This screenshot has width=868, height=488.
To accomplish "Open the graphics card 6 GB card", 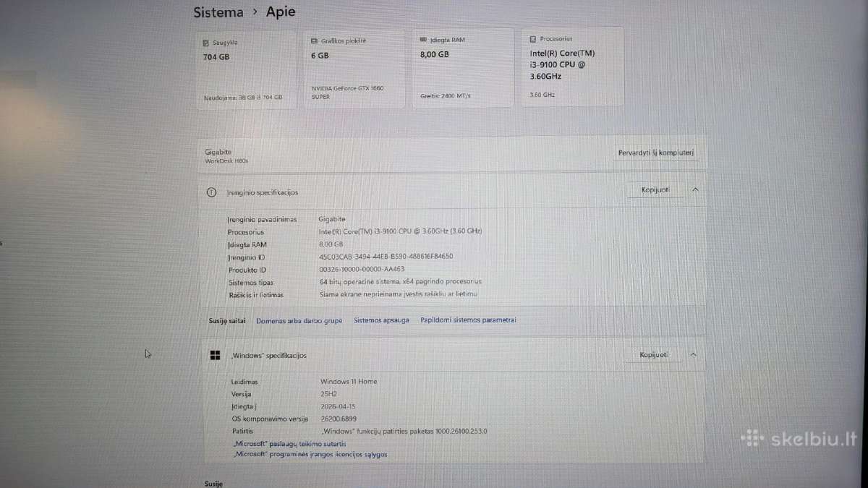I will click(x=354, y=69).
